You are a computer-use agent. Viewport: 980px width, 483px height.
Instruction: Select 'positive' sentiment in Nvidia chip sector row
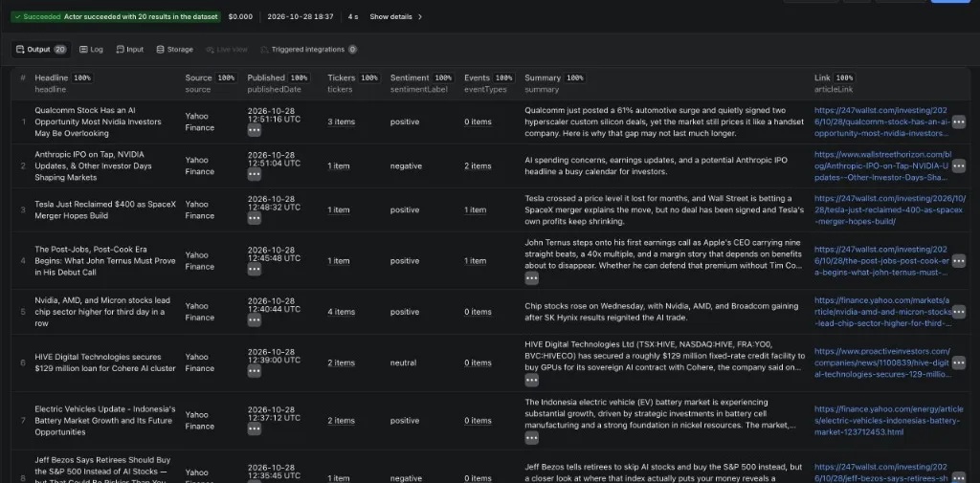pos(405,312)
